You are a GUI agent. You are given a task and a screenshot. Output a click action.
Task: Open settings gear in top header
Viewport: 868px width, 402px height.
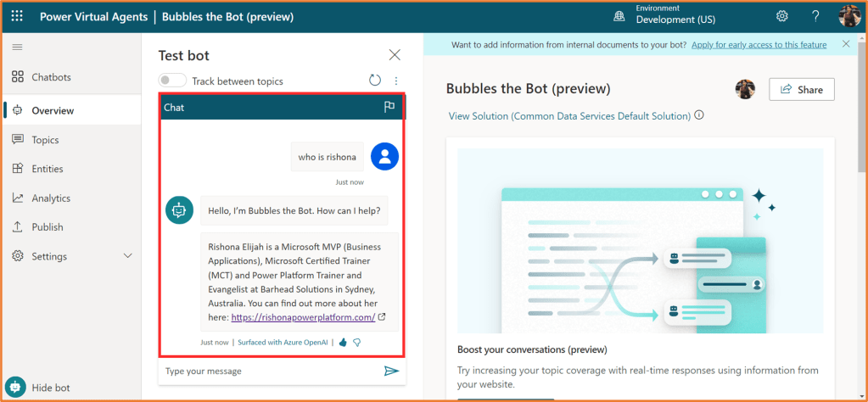tap(781, 16)
